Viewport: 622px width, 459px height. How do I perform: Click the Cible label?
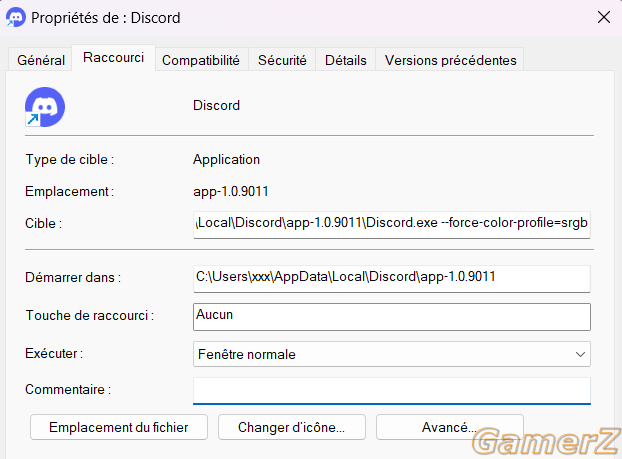(x=44, y=223)
